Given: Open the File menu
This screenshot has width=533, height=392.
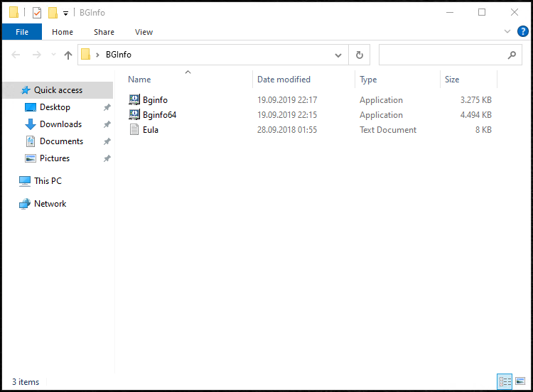Looking at the screenshot, I should pos(22,32).
